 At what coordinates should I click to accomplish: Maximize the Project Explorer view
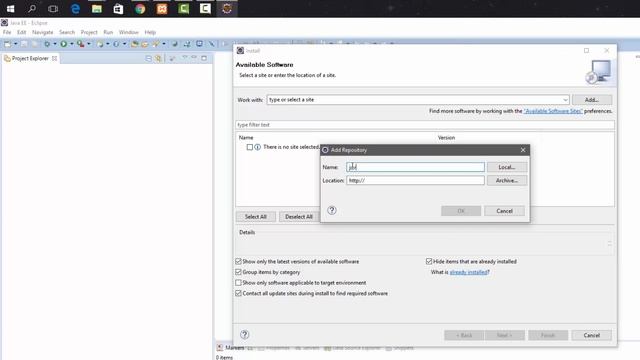pos(204,58)
